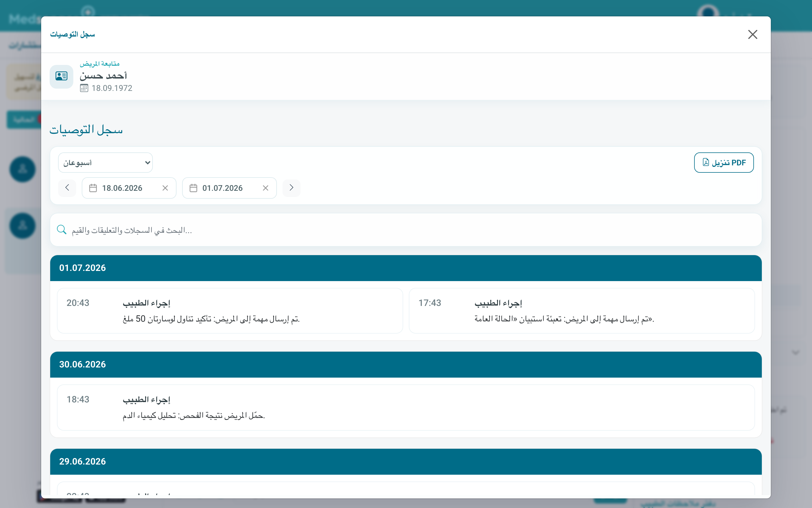Click the 20:43 timestamp

coord(78,303)
